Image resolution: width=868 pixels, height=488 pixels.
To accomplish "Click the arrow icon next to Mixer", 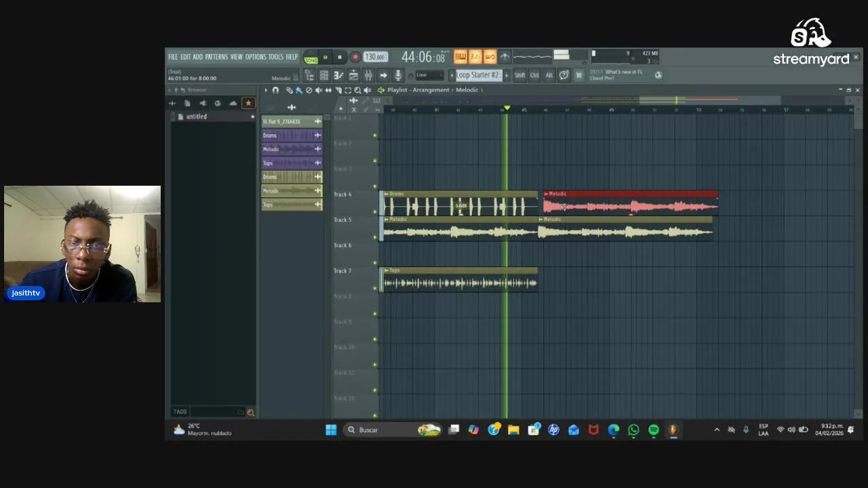I will (383, 75).
